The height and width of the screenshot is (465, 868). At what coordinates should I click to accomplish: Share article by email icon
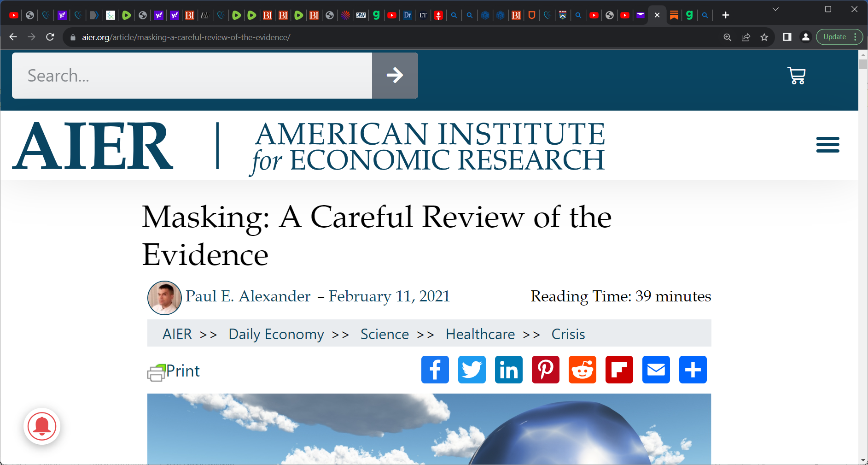656,370
